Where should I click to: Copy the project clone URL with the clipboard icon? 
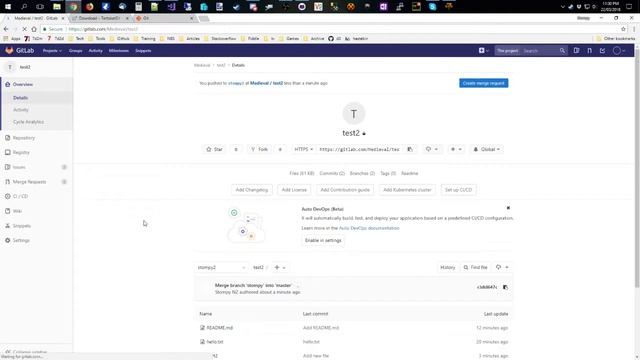click(410, 149)
